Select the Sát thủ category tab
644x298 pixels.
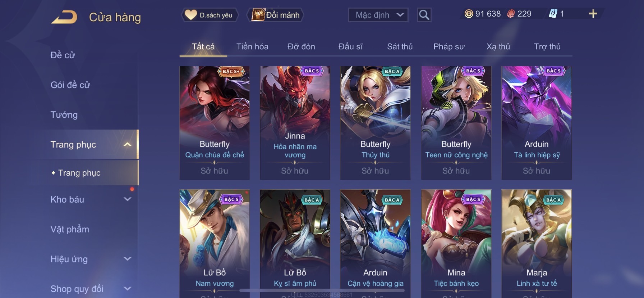(x=400, y=46)
